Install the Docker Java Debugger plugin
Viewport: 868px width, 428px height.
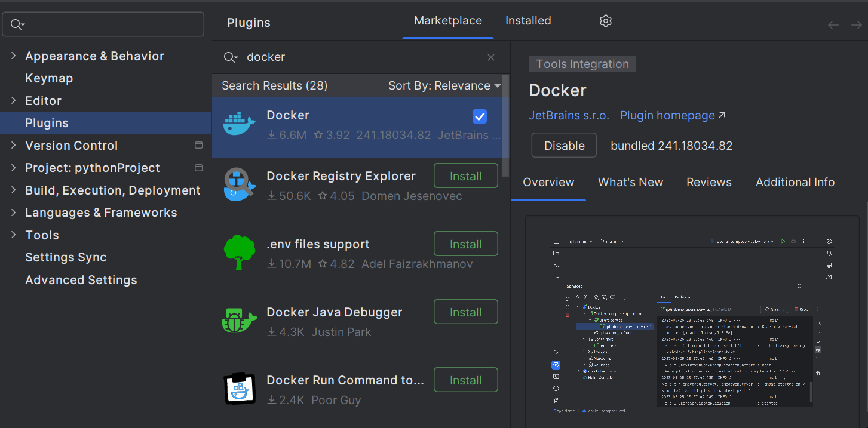coord(466,312)
